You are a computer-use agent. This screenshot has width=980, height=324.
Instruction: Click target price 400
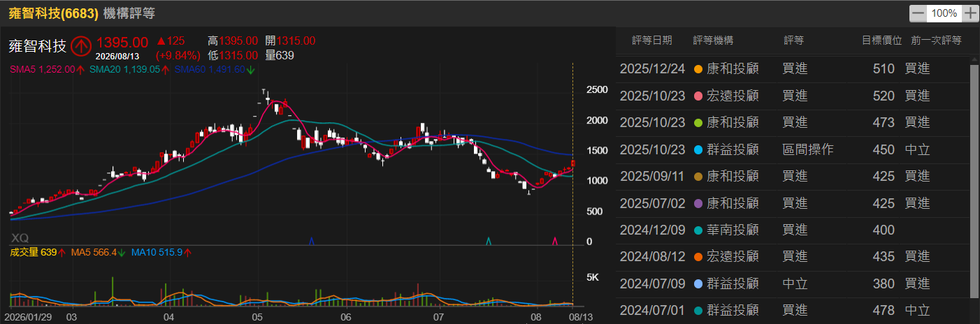884,230
